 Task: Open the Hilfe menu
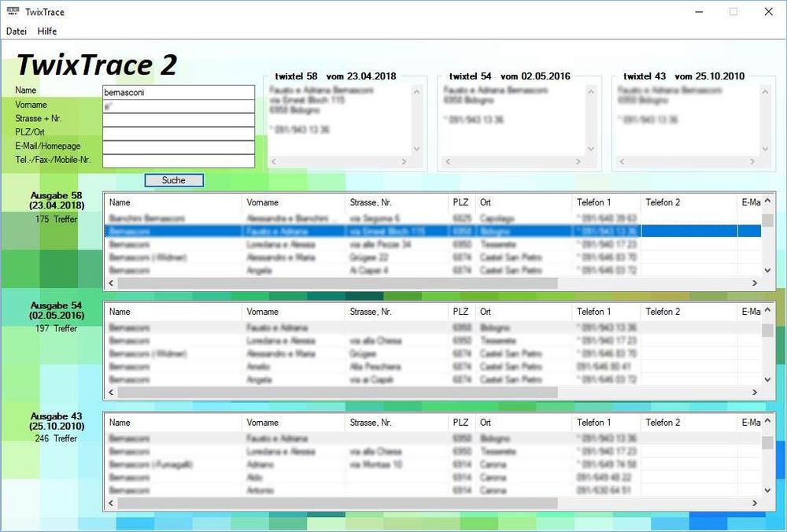coord(46,31)
